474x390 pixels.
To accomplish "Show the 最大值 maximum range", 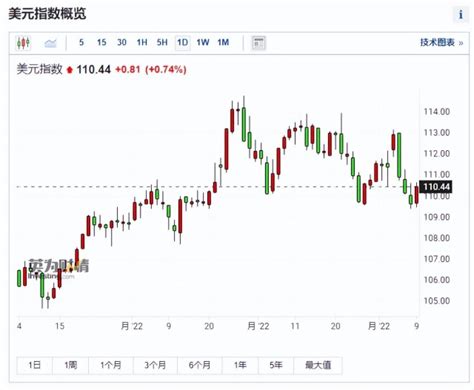I will tap(318, 365).
